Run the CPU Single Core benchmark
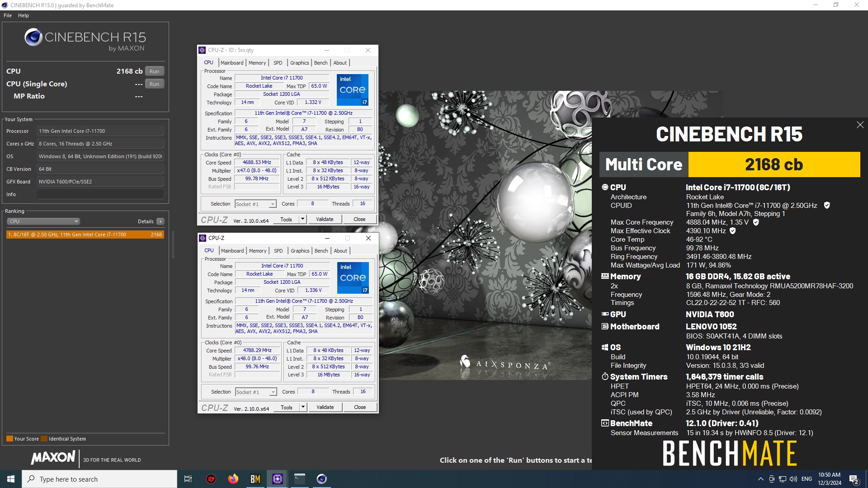The image size is (868, 488). pyautogui.click(x=155, y=84)
